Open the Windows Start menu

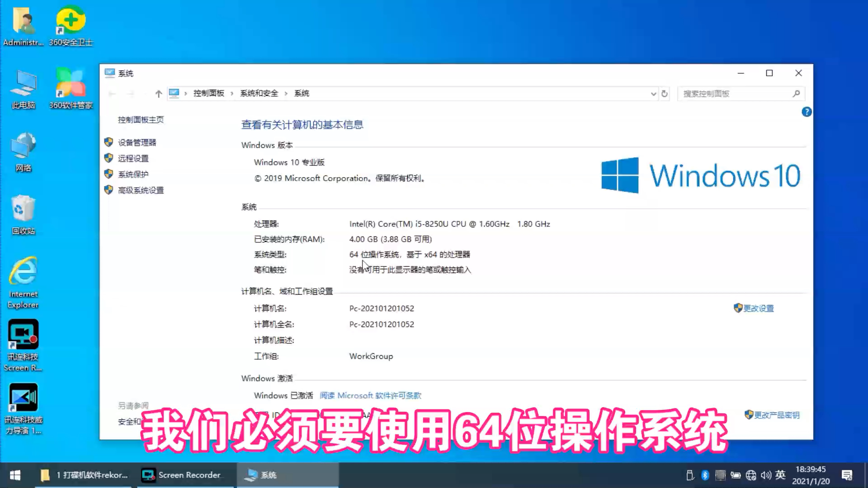point(14,475)
